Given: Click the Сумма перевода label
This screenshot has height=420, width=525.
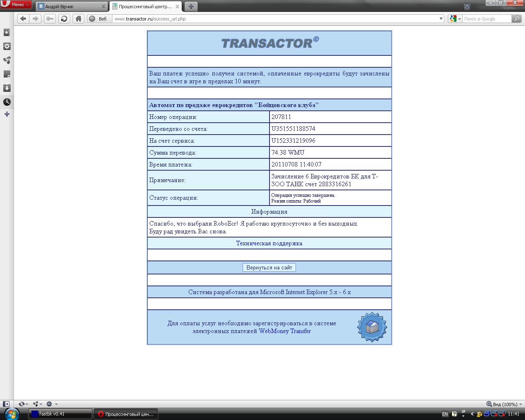Looking at the screenshot, I should click(x=173, y=153).
